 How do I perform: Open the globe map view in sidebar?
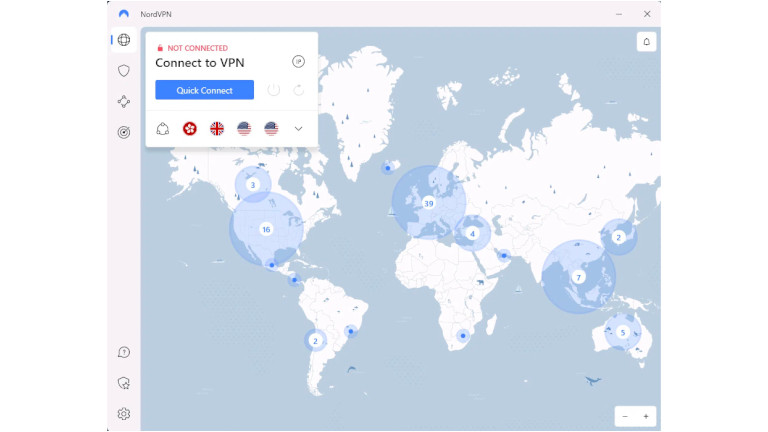[124, 40]
